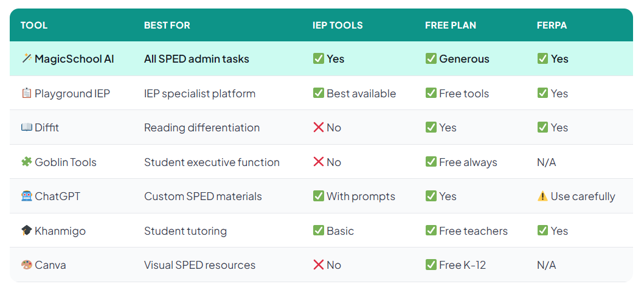Select the Khanmigo tool name
The width and height of the screenshot is (644, 298).
pyautogui.click(x=60, y=231)
